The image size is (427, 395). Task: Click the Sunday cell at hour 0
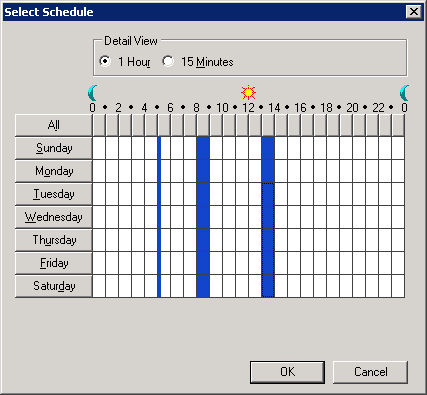(x=99, y=148)
